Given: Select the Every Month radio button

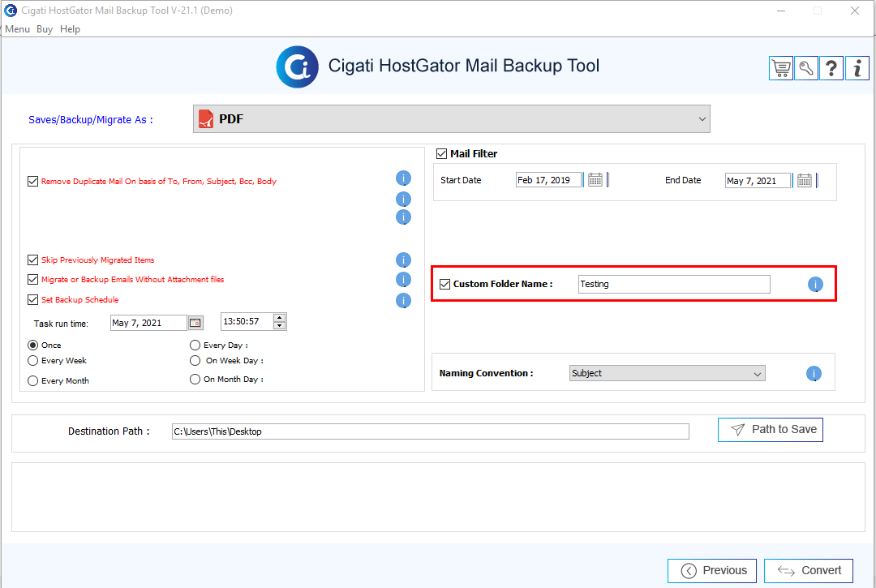Looking at the screenshot, I should [33, 381].
